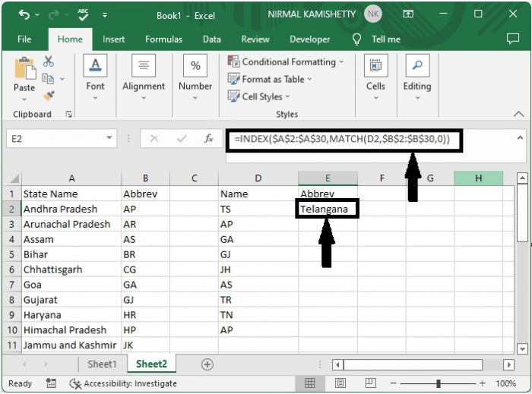Click the Select All corner triangle
The width and height of the screenshot is (532, 394).
click(x=14, y=178)
